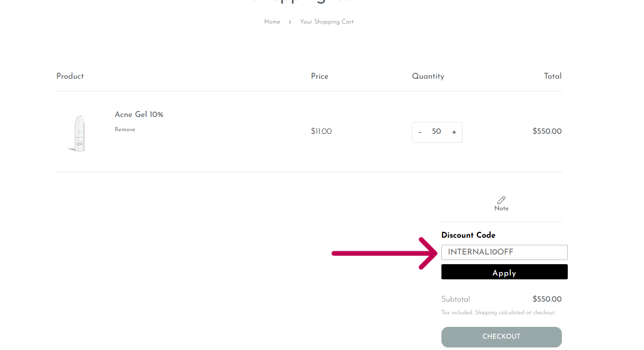644x350 pixels.
Task: Click the Discount Code input field
Action: [x=504, y=252]
